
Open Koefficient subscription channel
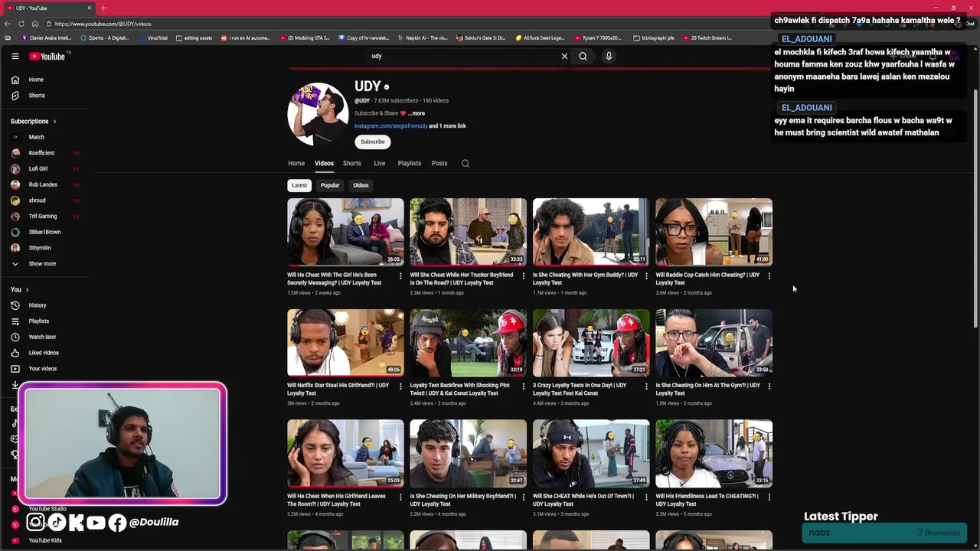point(41,153)
